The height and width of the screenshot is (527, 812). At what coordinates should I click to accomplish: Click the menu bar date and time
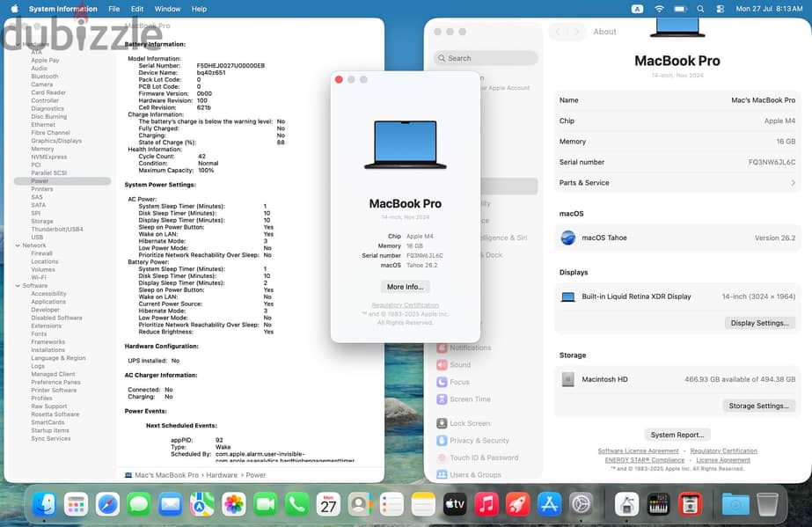pyautogui.click(x=769, y=9)
